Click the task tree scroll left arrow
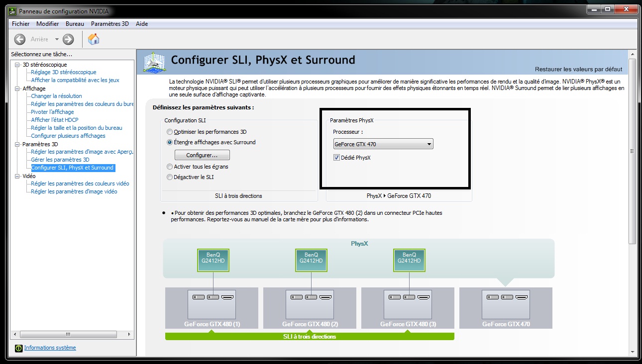642x364 pixels. point(14,335)
